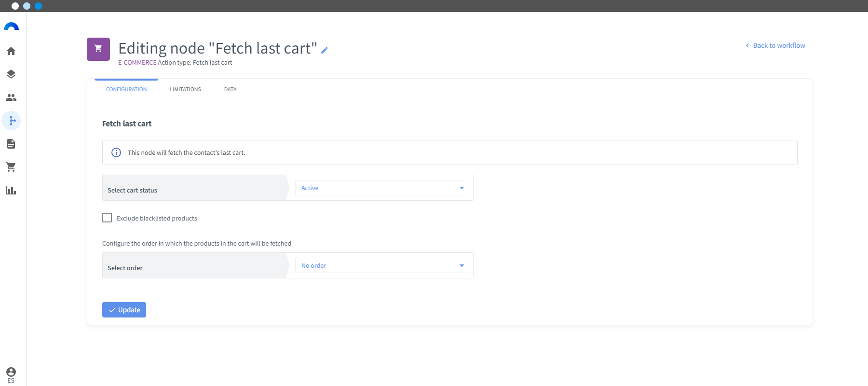Open the Select order dropdown
Viewport: 868px width, 386px height.
click(x=381, y=265)
